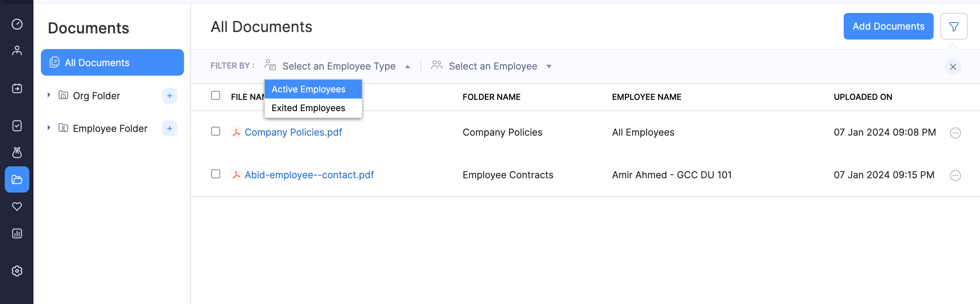
Task: Toggle the select-all checkbox in table header
Action: click(216, 95)
